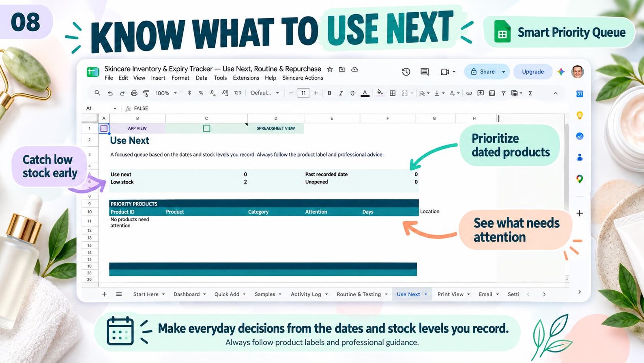Click the Share button
The height and width of the screenshot is (363, 644).
pos(482,72)
